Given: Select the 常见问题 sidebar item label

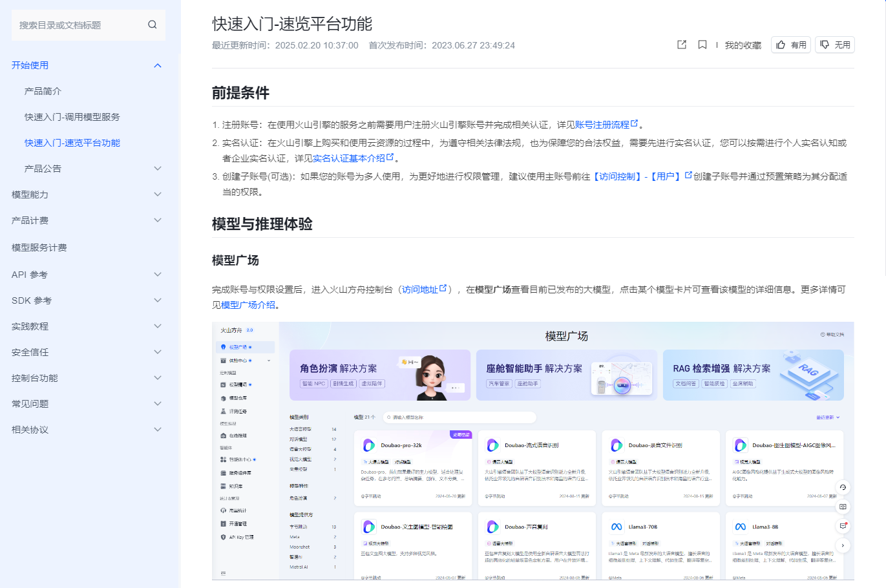Looking at the screenshot, I should pos(30,404).
